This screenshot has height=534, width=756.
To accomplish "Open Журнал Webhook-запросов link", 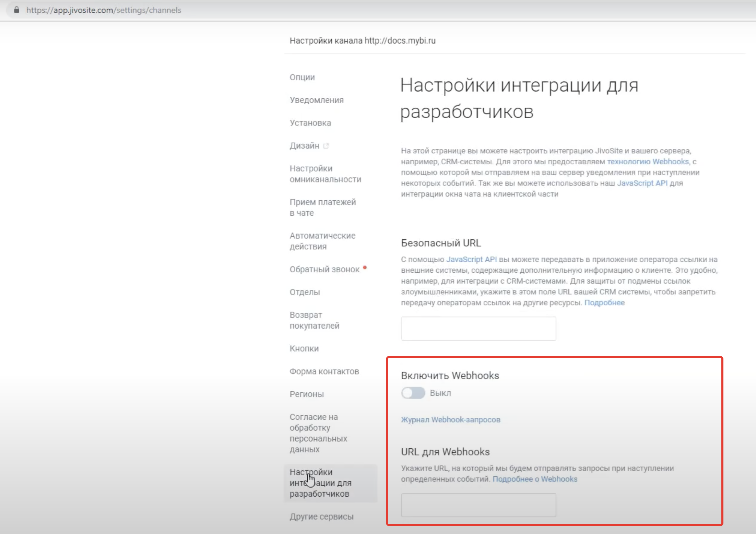I will (450, 420).
